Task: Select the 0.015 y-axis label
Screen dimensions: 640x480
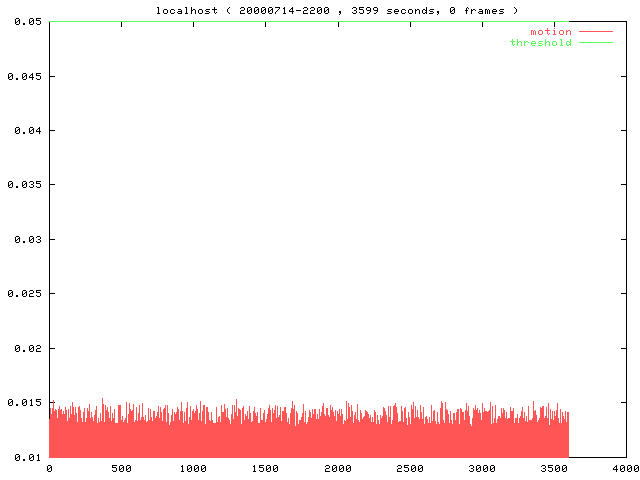Action: point(24,403)
